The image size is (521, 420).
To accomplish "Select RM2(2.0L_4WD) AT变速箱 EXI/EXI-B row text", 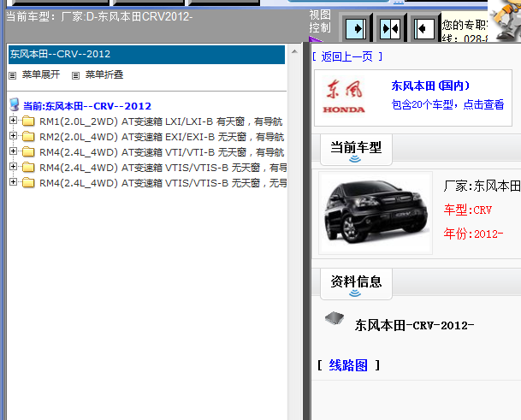I will [162, 137].
